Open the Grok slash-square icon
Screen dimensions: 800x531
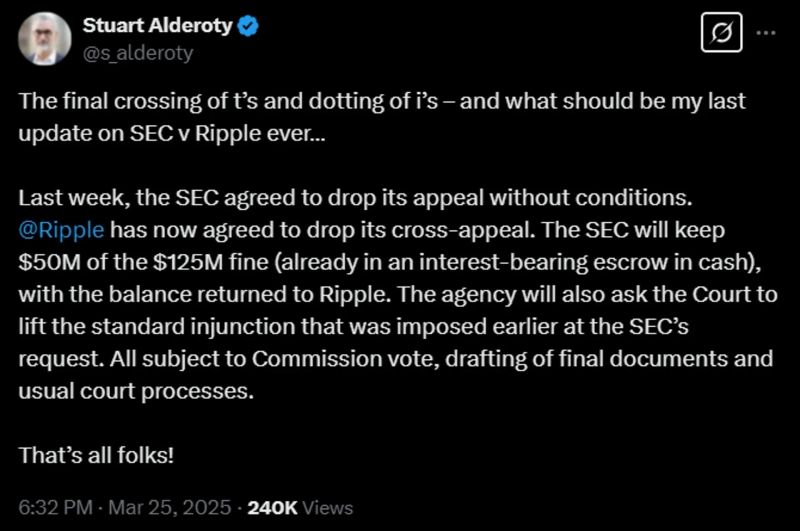721,33
